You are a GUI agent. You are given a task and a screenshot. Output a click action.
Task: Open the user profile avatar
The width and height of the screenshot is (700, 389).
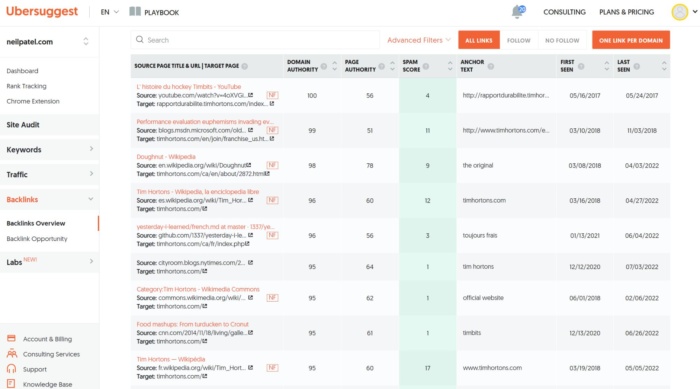[x=679, y=12]
